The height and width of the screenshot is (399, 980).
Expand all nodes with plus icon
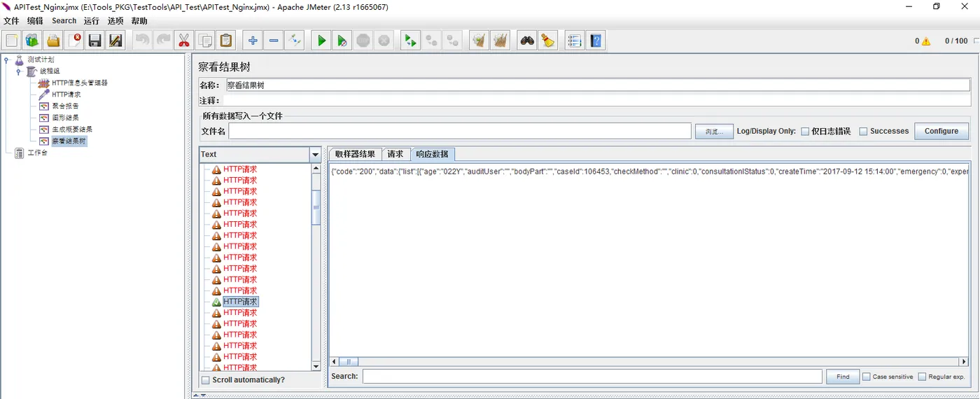pos(253,41)
